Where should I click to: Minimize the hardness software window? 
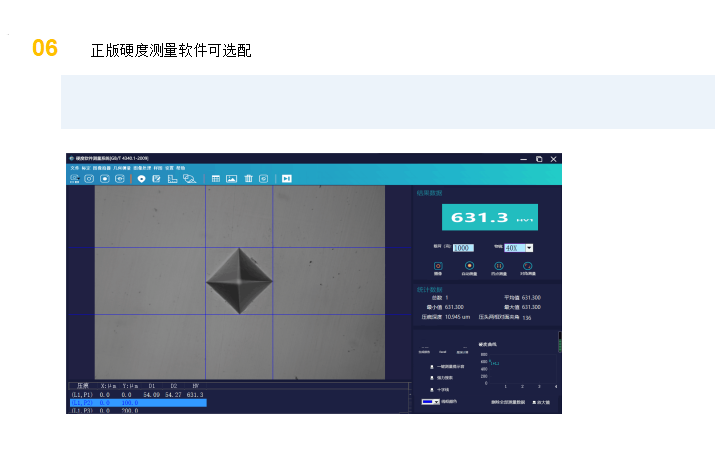click(x=524, y=159)
